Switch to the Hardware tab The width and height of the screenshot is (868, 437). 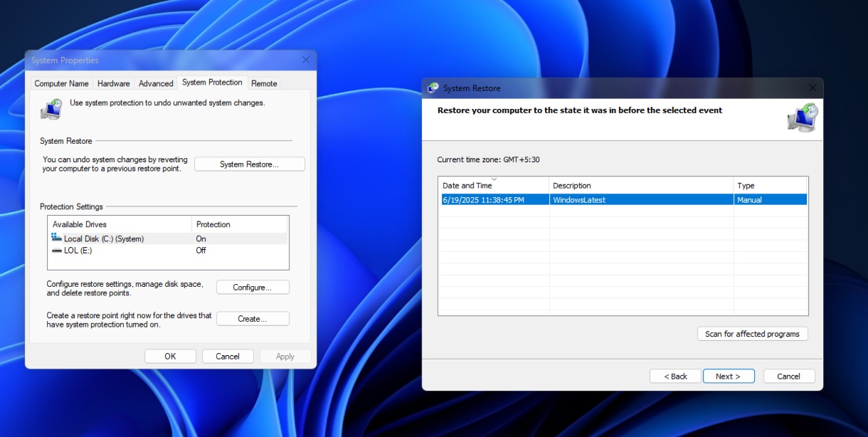[x=113, y=83]
